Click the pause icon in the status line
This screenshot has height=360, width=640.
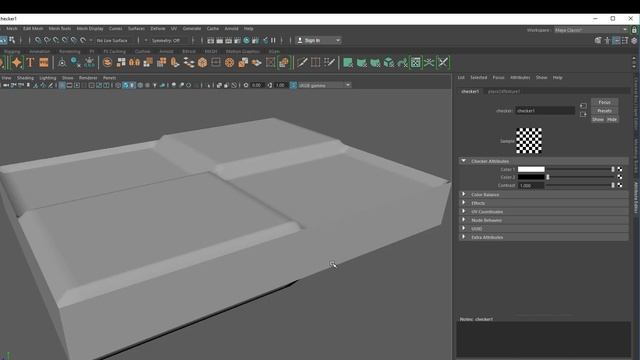point(273,40)
